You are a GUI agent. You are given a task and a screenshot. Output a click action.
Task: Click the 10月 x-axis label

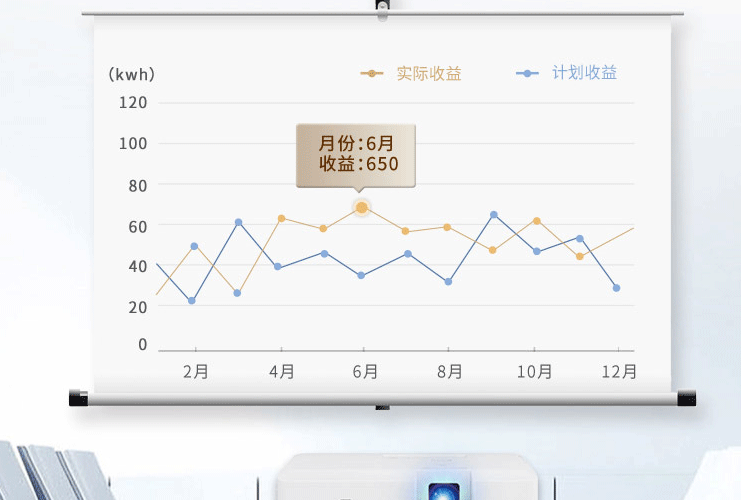point(534,372)
